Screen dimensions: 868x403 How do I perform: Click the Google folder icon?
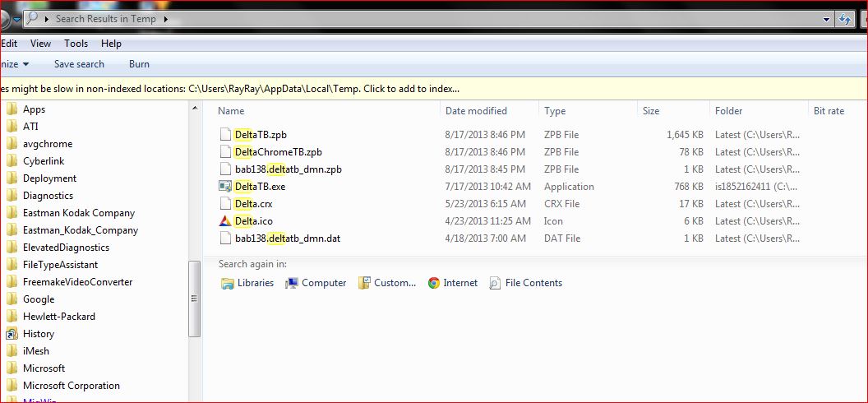point(12,299)
